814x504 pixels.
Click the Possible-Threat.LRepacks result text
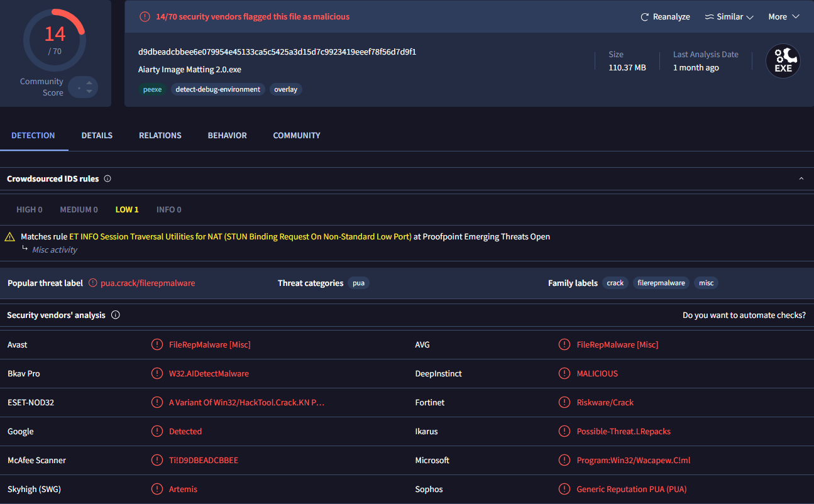point(624,431)
